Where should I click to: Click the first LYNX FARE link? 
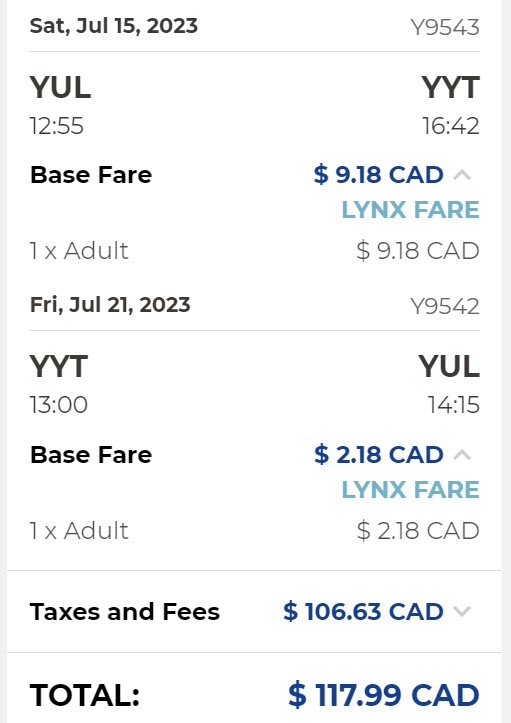coord(410,210)
